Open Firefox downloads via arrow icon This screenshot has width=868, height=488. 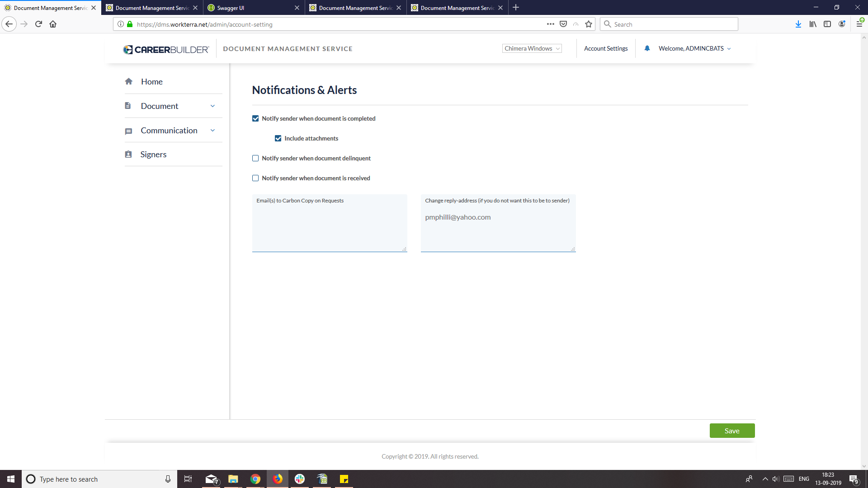tap(798, 24)
